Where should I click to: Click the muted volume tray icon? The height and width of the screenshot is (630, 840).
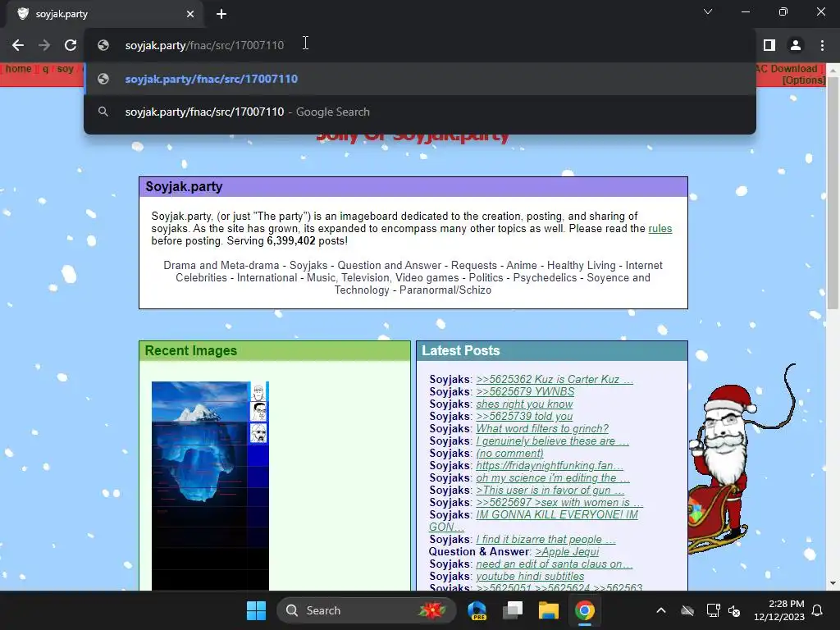pos(734,610)
